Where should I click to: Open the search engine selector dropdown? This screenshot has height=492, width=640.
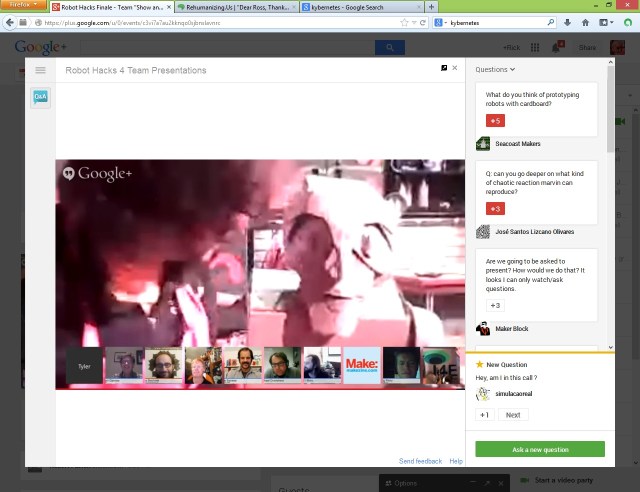click(440, 21)
